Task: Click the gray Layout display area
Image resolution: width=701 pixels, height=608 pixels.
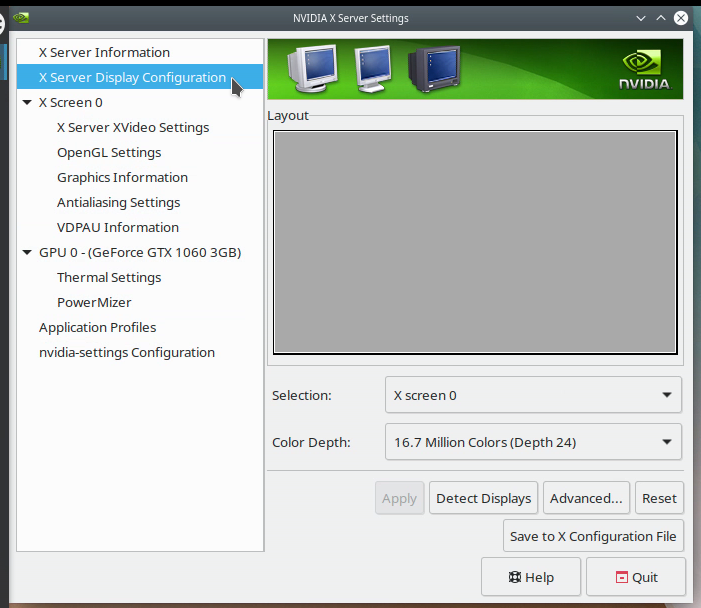Action: pyautogui.click(x=475, y=242)
